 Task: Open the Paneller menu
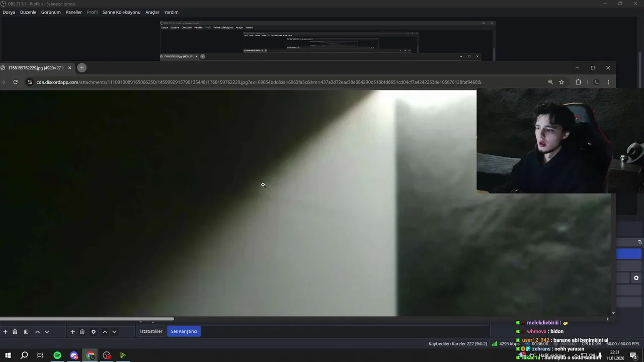73,12
